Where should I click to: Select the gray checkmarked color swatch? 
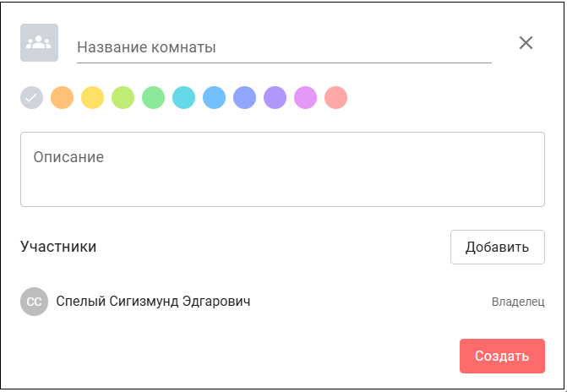[31, 98]
